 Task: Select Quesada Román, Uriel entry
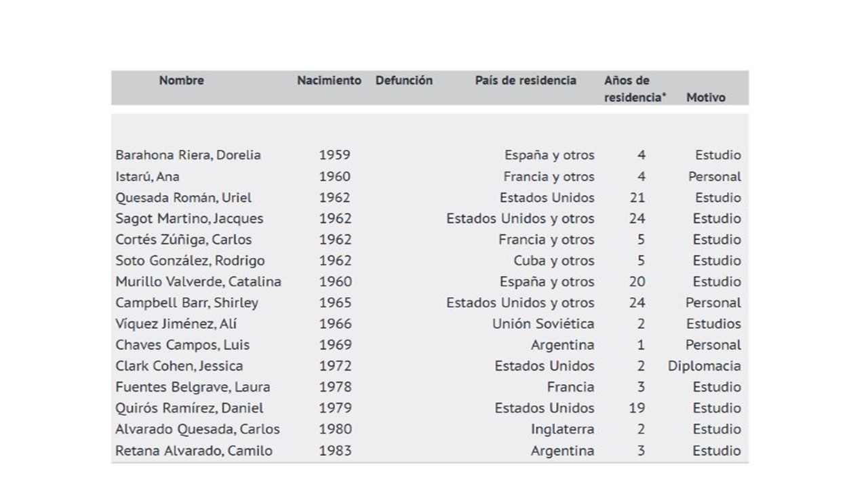click(x=183, y=198)
